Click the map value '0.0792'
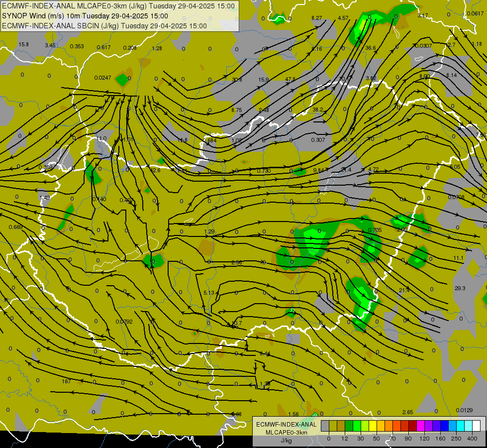This screenshot has width=487, height=448. click(124, 322)
